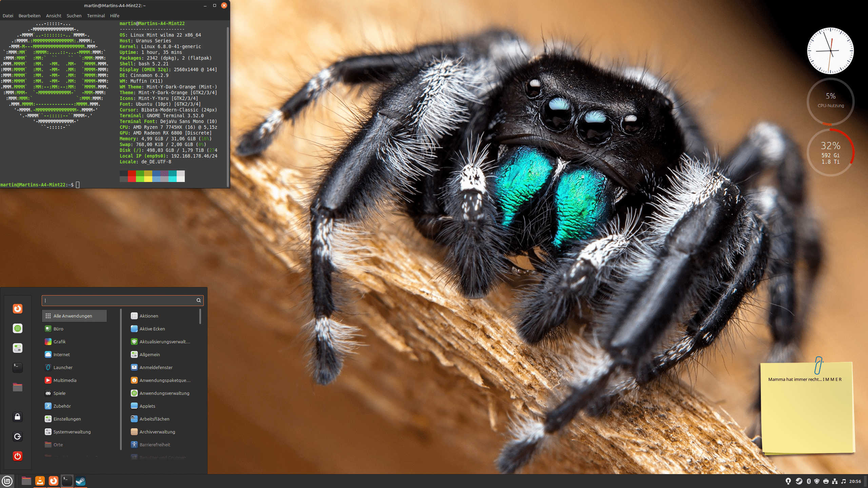This screenshot has width=868, height=488.
Task: Select the Multimedia category
Action: 74,380
